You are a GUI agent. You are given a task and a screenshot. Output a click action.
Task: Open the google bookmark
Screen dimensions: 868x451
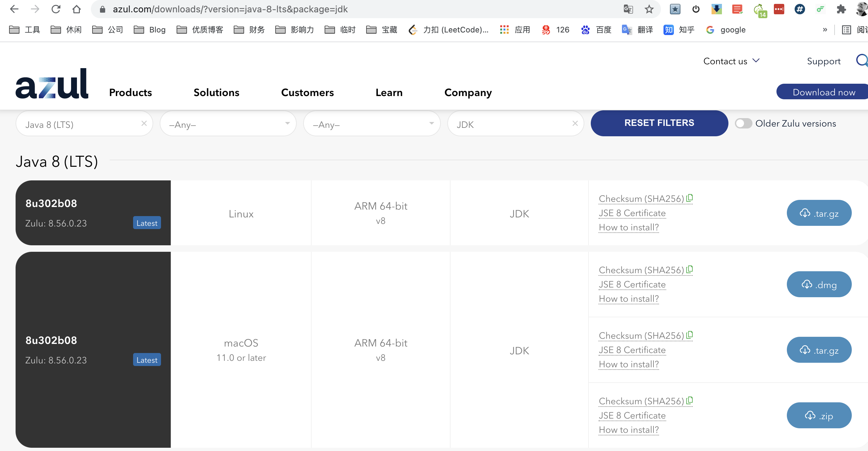coord(726,30)
